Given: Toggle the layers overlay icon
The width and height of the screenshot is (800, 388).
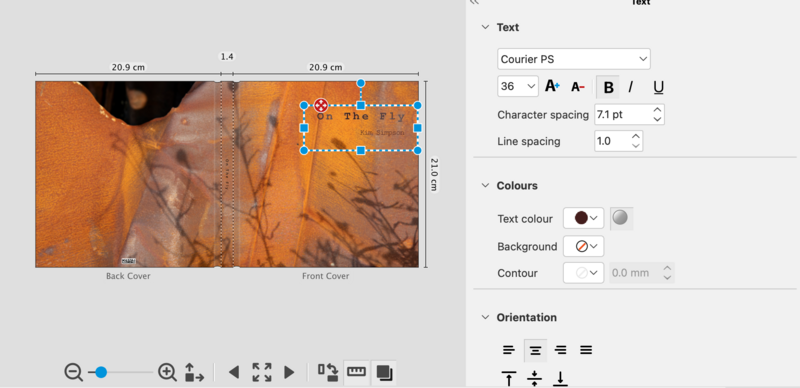Looking at the screenshot, I should pyautogui.click(x=384, y=372).
